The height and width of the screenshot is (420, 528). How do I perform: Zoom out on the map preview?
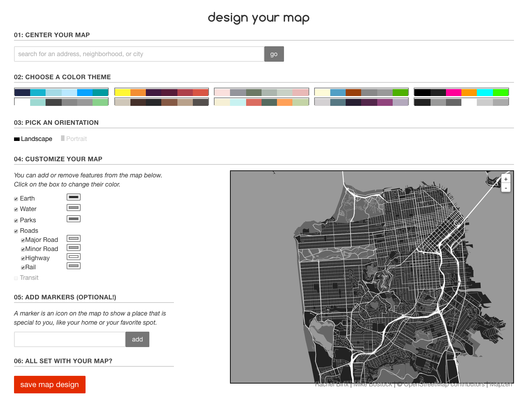(506, 188)
